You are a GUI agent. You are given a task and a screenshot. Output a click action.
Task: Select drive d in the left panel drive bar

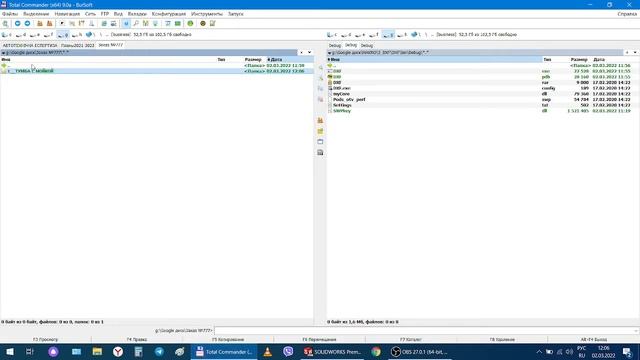[21, 35]
